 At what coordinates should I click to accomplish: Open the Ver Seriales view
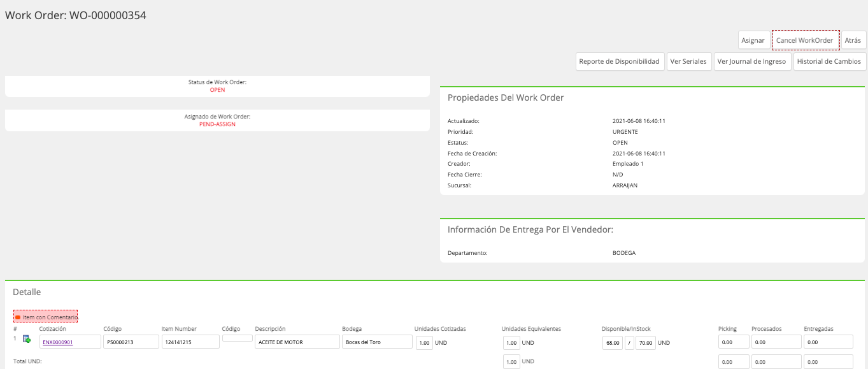pyautogui.click(x=688, y=62)
